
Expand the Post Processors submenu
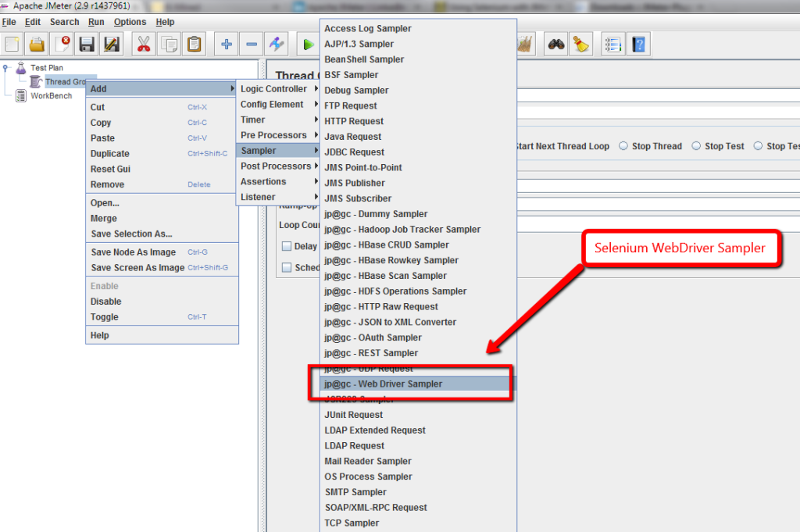[279, 166]
